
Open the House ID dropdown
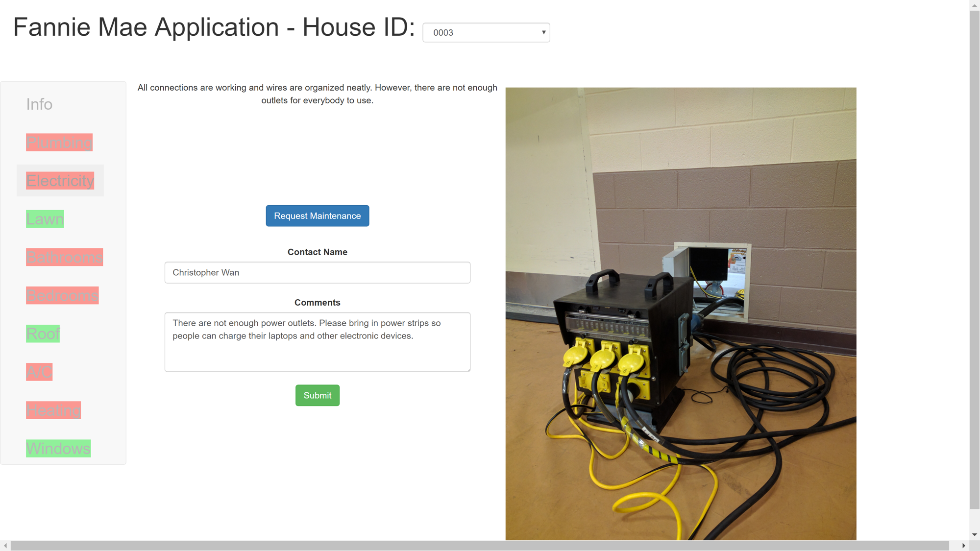pyautogui.click(x=486, y=32)
